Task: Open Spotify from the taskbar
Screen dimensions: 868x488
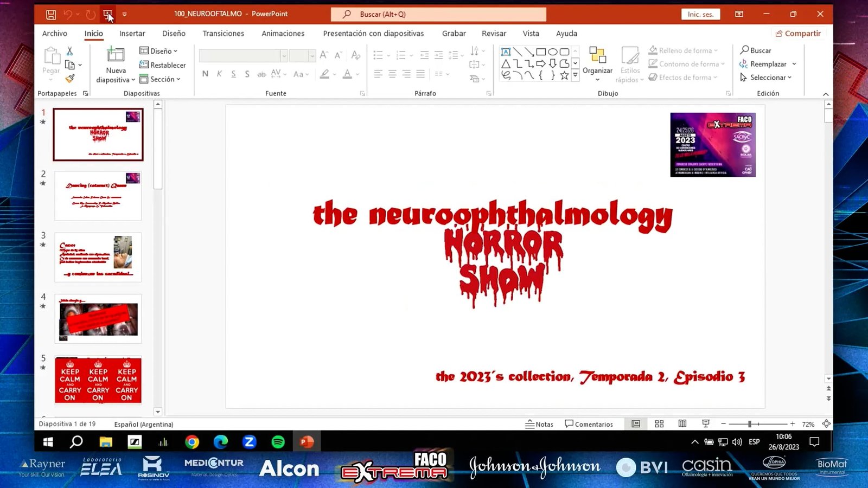Action: tap(278, 442)
